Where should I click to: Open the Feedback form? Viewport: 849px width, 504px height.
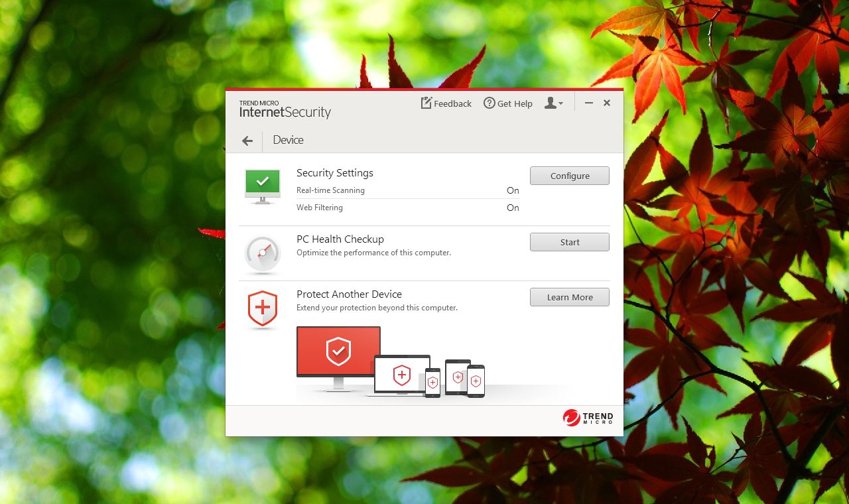[x=446, y=103]
